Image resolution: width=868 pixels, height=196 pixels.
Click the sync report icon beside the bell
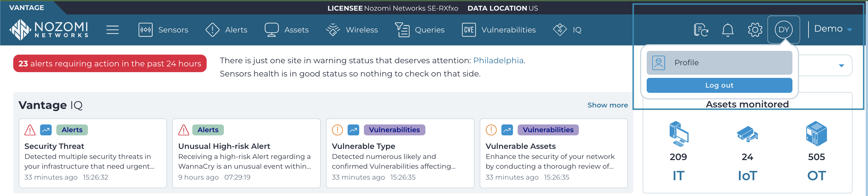click(x=701, y=30)
